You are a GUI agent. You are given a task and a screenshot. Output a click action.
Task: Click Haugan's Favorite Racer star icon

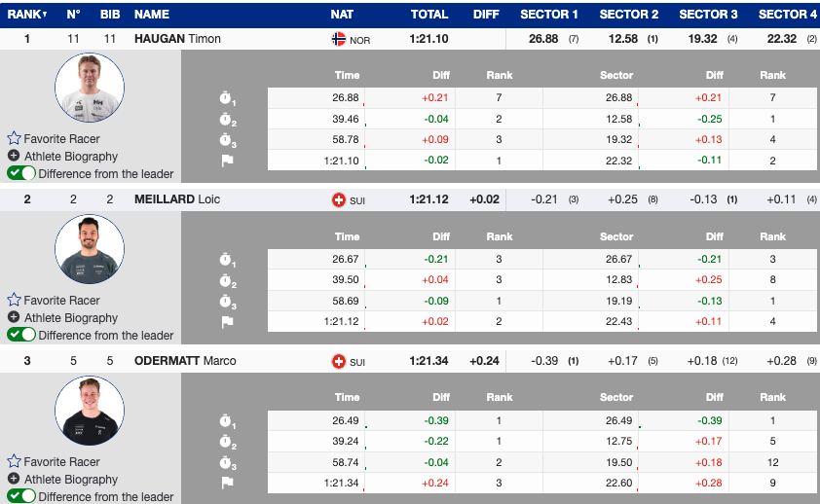point(14,139)
